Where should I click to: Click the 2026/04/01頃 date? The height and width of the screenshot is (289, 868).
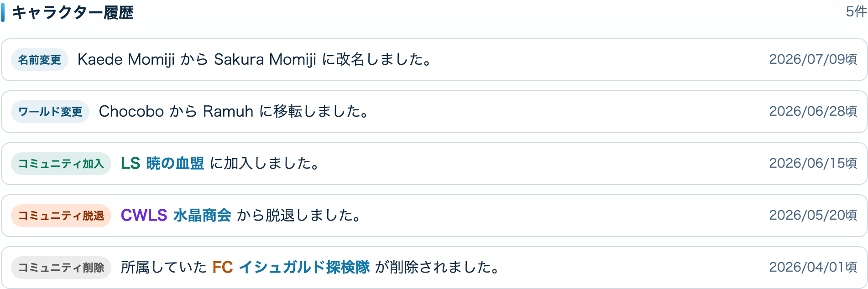(x=813, y=267)
